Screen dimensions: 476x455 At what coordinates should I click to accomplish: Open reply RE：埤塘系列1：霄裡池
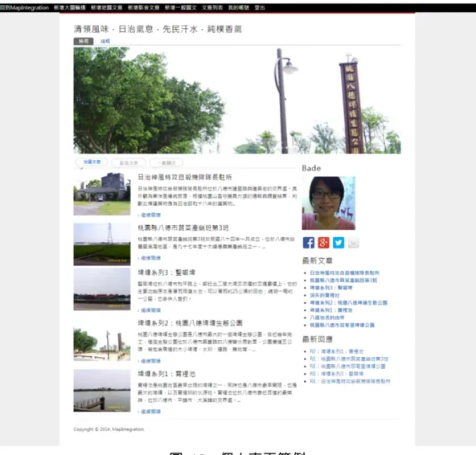coord(337,351)
